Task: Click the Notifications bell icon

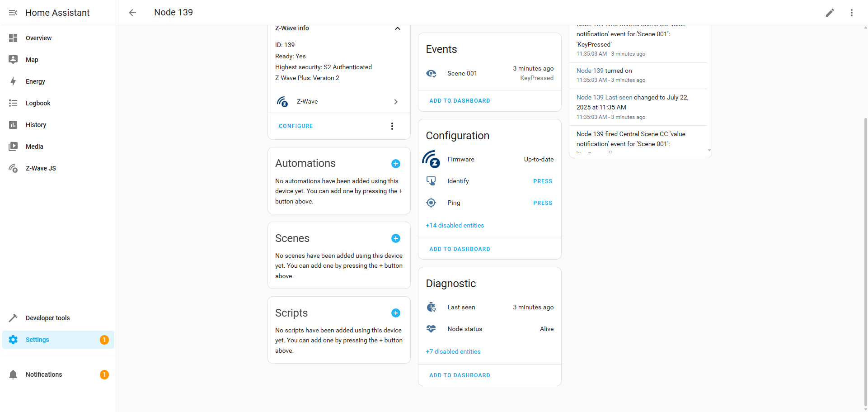Action: (13, 374)
